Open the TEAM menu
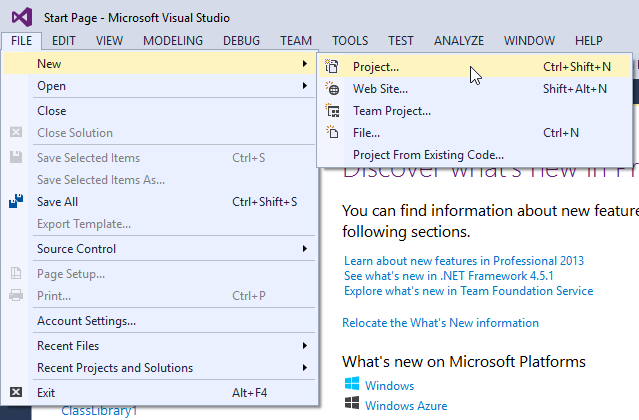This screenshot has height=420, width=639. [296, 41]
